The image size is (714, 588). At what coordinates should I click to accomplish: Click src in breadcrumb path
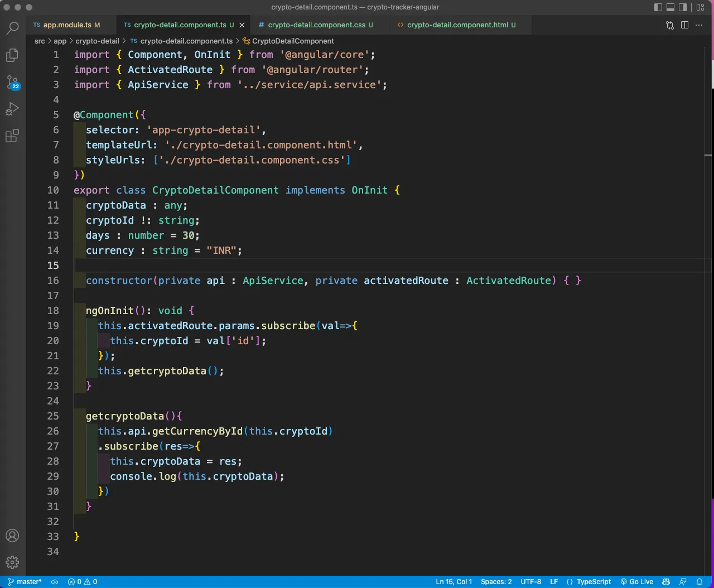40,41
